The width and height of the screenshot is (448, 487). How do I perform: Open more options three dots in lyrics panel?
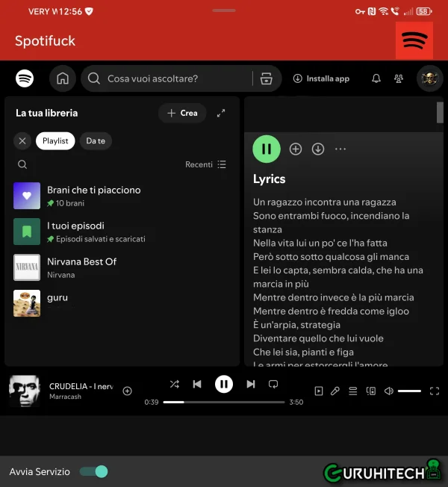[x=340, y=149]
